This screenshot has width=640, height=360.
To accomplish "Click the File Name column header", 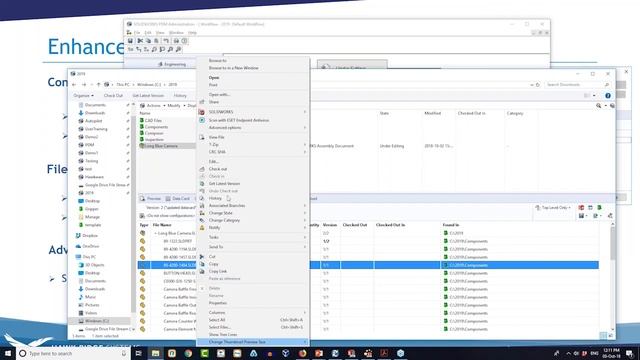I will [162, 225].
